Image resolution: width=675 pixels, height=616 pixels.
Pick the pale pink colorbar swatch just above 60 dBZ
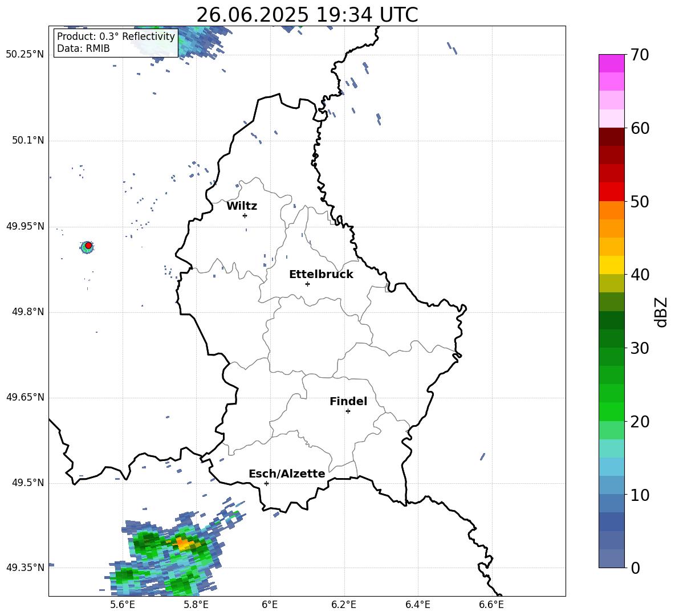click(x=611, y=119)
